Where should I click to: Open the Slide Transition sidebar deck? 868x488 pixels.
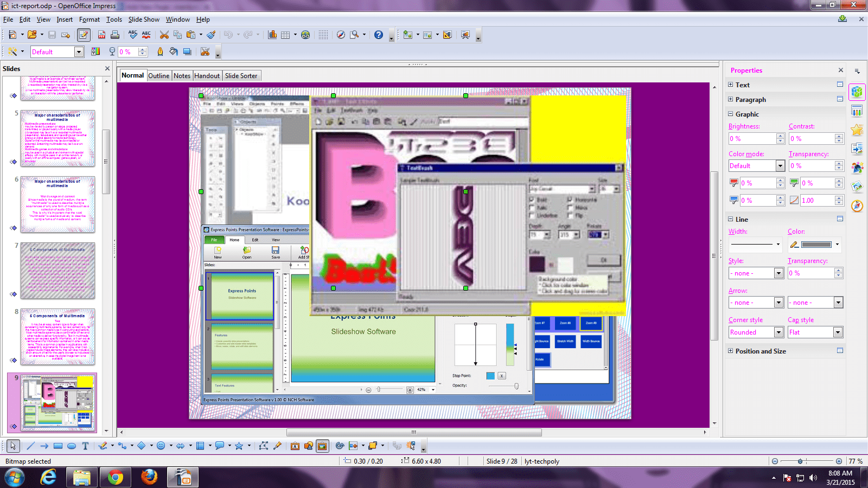[x=857, y=149]
